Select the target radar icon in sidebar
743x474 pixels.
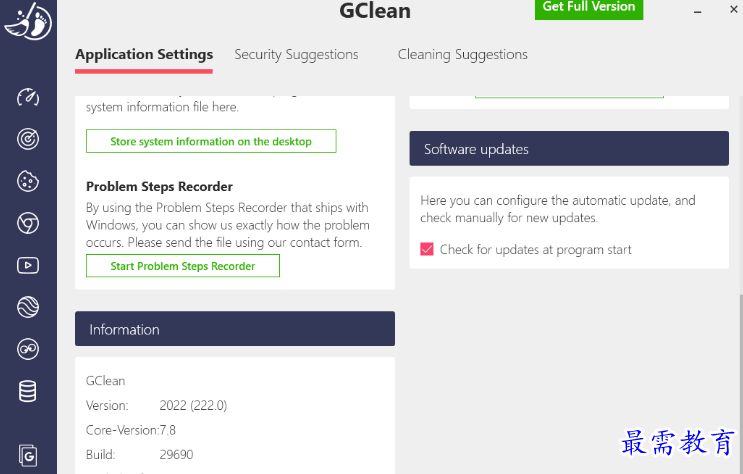[x=28, y=139]
